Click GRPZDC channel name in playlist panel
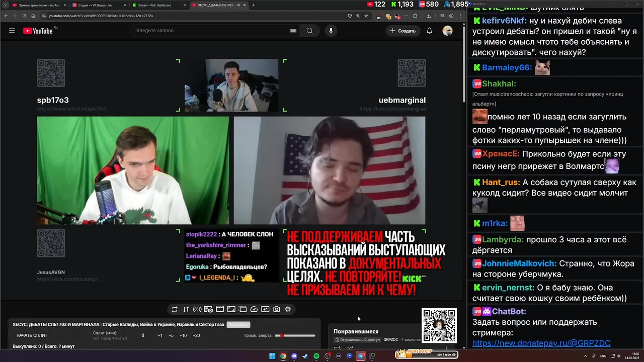The height and width of the screenshot is (362, 644). tap(391, 339)
